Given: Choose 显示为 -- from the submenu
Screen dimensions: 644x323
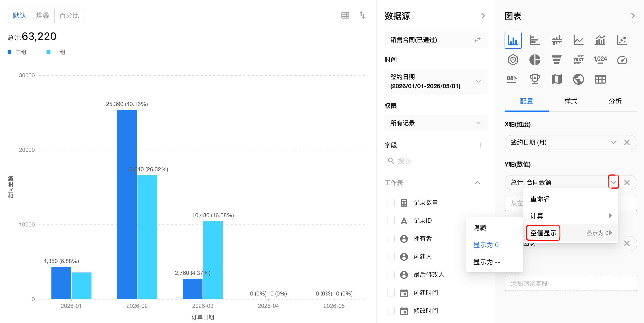Looking at the screenshot, I should pyautogui.click(x=487, y=262).
